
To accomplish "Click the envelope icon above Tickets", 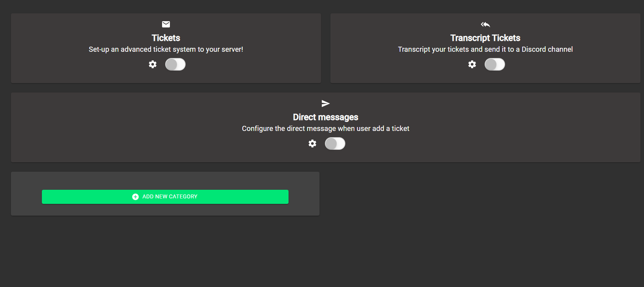I will (166, 24).
